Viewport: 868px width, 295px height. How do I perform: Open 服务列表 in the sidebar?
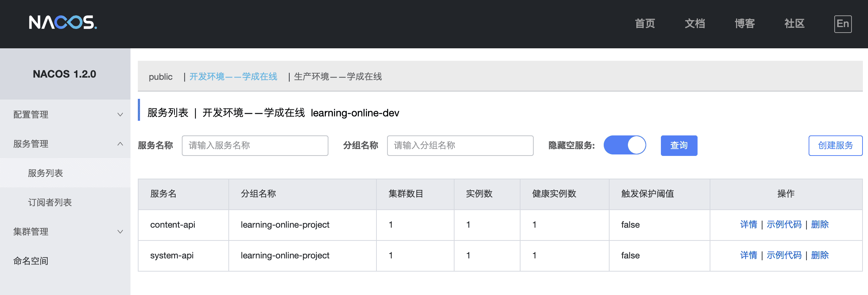(45, 173)
